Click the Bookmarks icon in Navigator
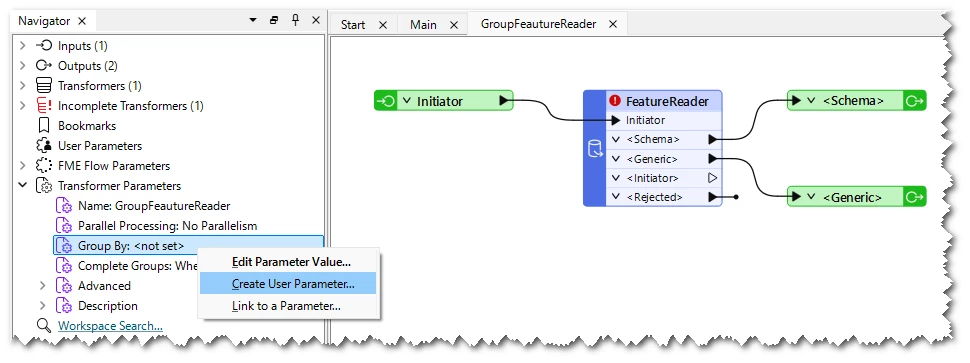The width and height of the screenshot is (970, 363). 44,126
